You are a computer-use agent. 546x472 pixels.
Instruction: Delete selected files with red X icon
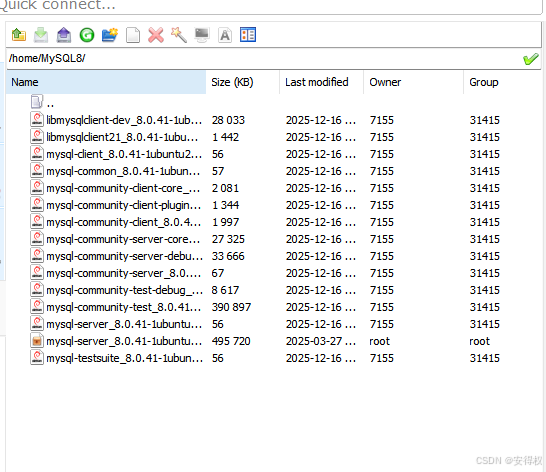click(156, 35)
